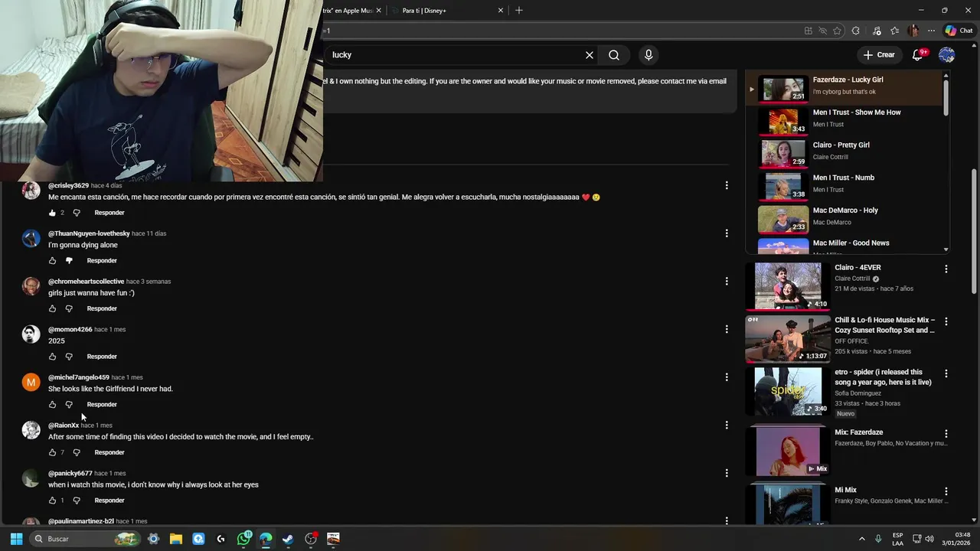Screen dimensions: 980x551
Task: Open the YouTube account avatar menu
Action: (x=947, y=55)
